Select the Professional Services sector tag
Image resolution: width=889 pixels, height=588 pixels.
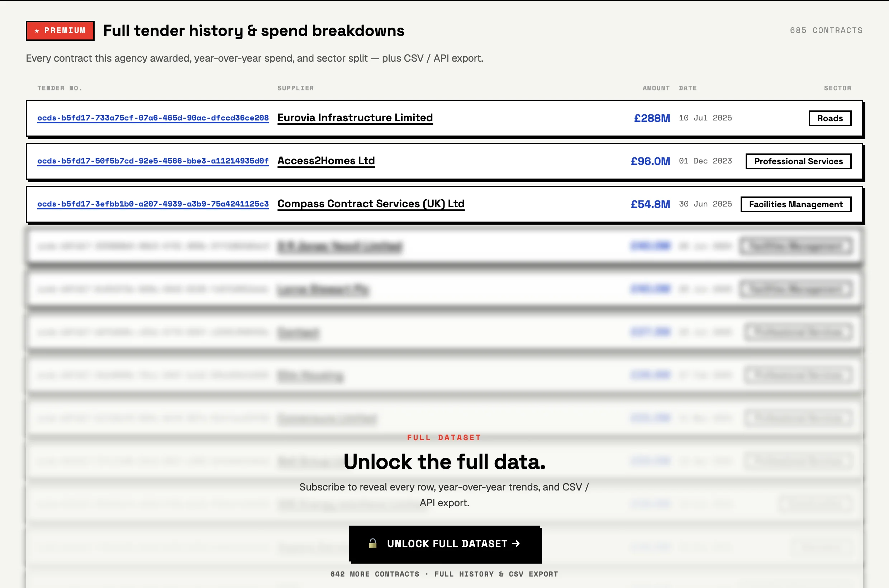[x=798, y=161]
